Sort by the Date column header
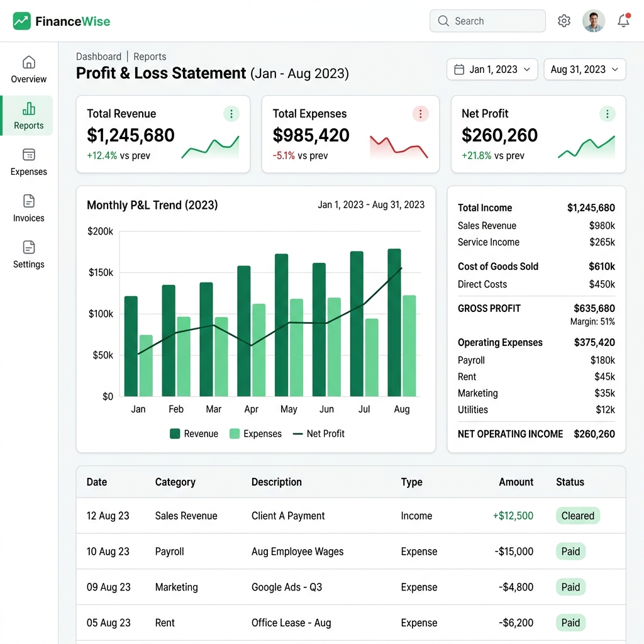The width and height of the screenshot is (644, 644). (97, 482)
